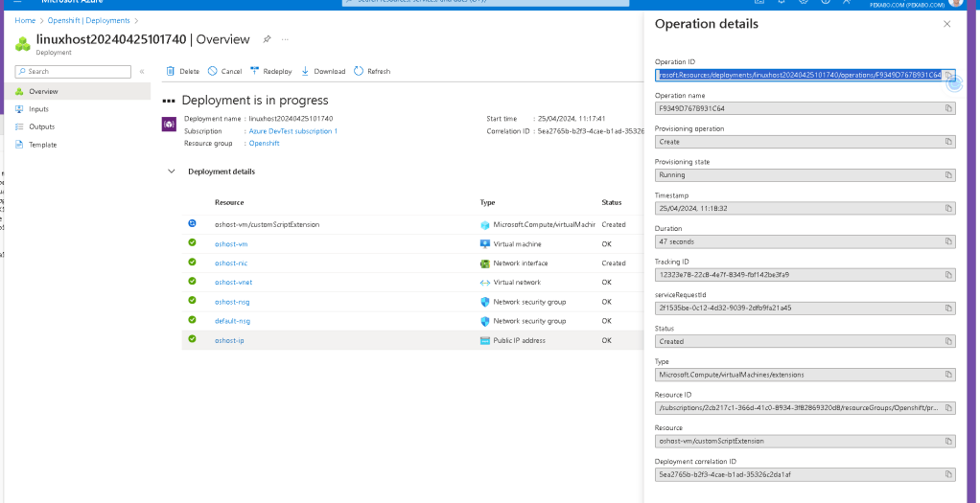Viewport: 980px width, 503px height.
Task: Copy the Deployment correlation ID
Action: point(948,475)
